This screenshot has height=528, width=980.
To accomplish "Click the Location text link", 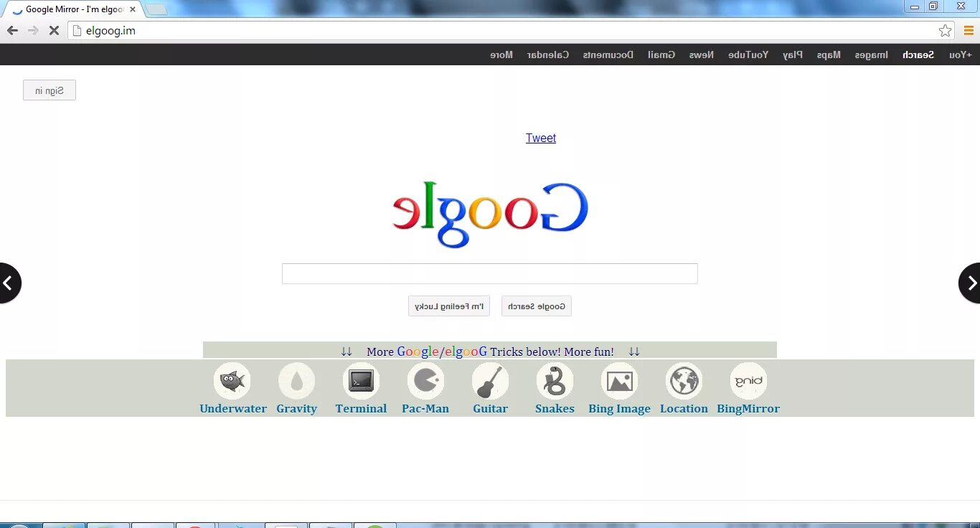I will click(684, 409).
